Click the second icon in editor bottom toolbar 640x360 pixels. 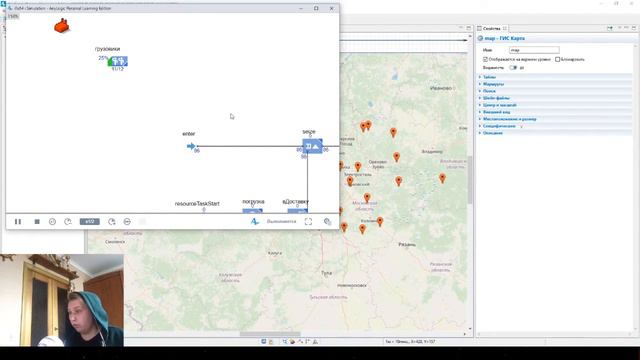[271, 341]
